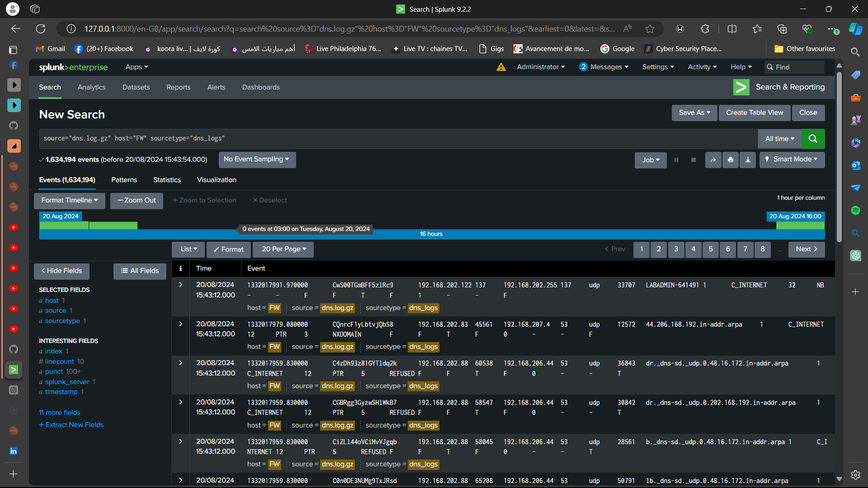Open the Outlook icon in right sidebar

tap(855, 165)
